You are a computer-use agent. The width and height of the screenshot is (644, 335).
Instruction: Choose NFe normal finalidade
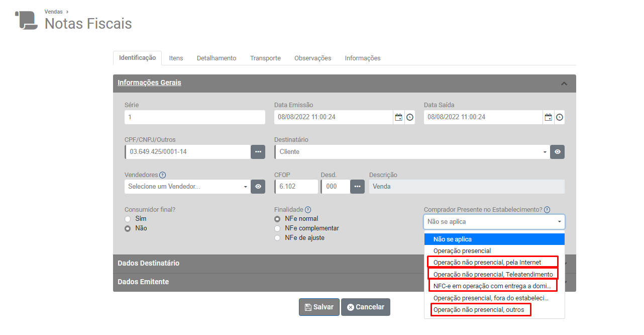[277, 219]
